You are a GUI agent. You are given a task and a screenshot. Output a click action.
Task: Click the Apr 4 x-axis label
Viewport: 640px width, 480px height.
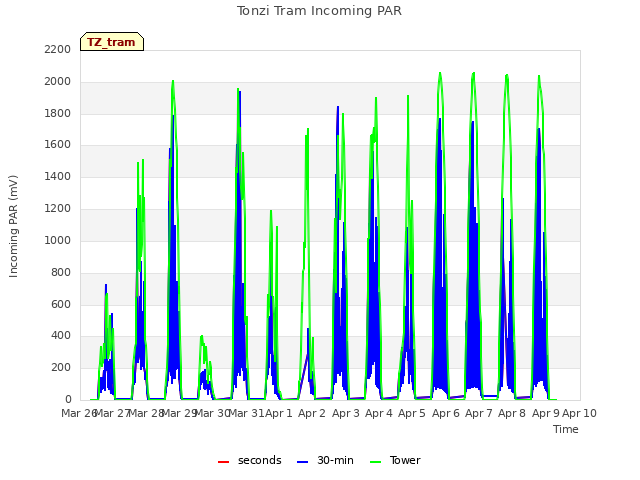(x=379, y=413)
